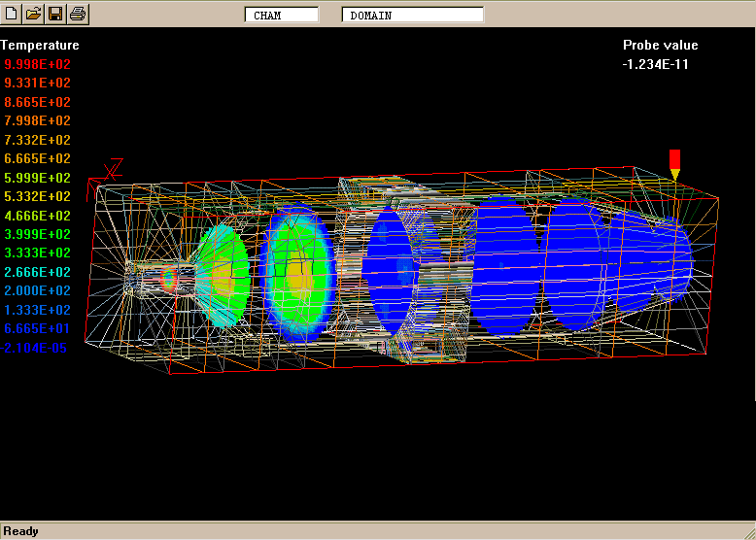Click the New file icon

[x=12, y=14]
